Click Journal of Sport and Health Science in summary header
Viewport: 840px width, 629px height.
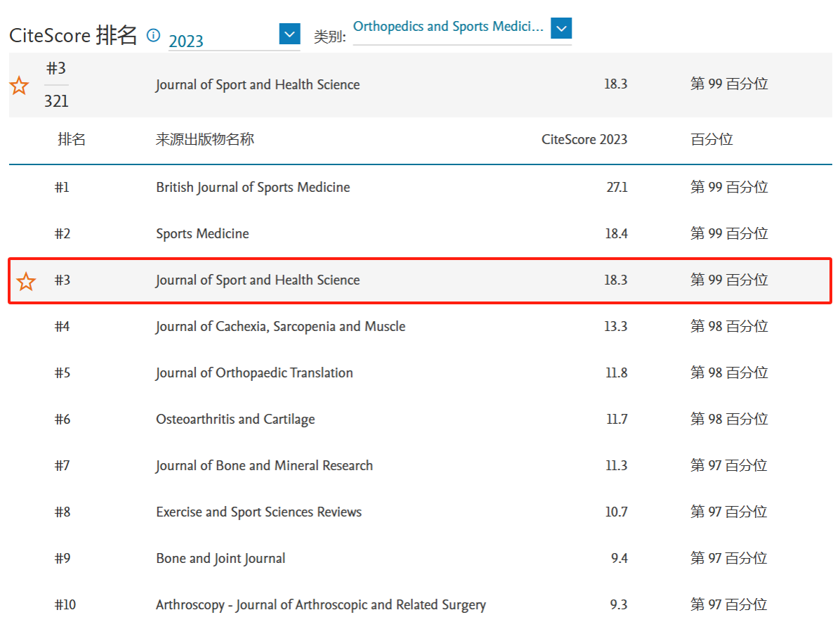click(258, 85)
